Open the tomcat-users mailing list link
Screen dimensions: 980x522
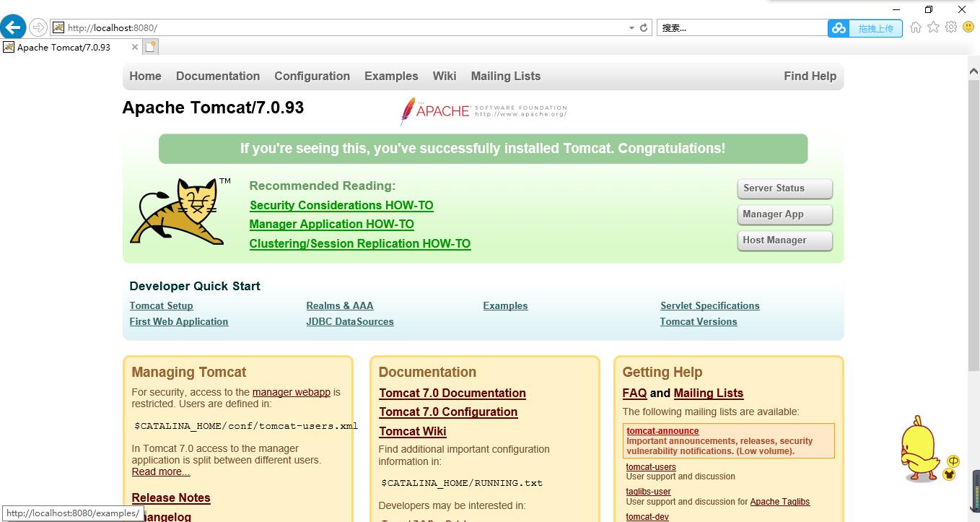pyautogui.click(x=651, y=467)
